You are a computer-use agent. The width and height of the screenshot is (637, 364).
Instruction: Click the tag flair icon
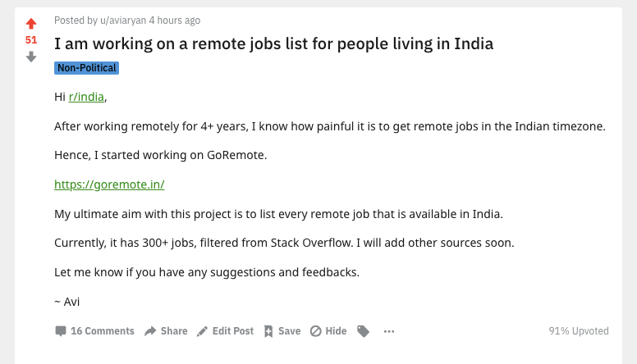coord(363,331)
